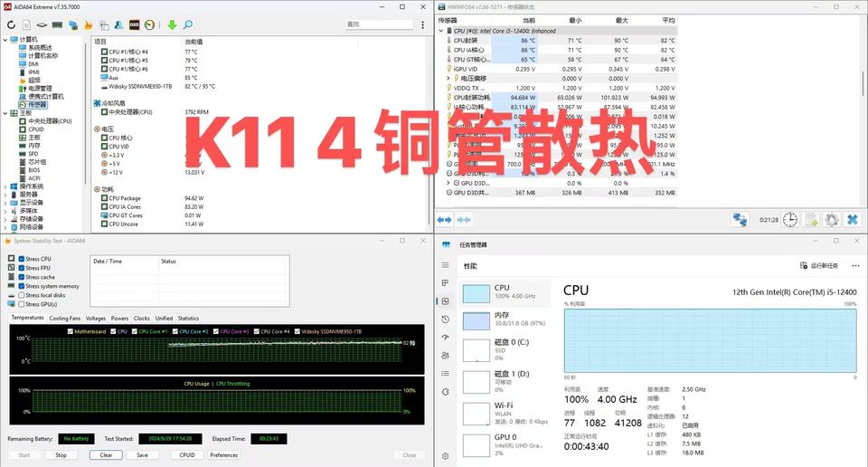868x467 pixels.
Task: Uncheck the Stress cache checkbox
Action: pos(21,277)
